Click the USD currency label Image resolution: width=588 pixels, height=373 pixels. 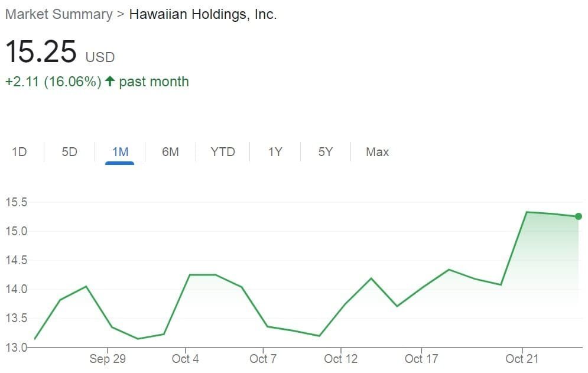pyautogui.click(x=100, y=57)
